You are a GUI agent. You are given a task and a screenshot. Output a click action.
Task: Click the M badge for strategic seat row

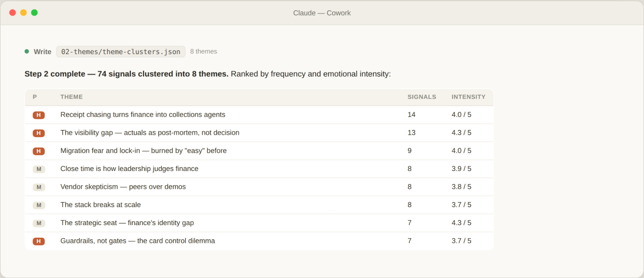tap(39, 223)
